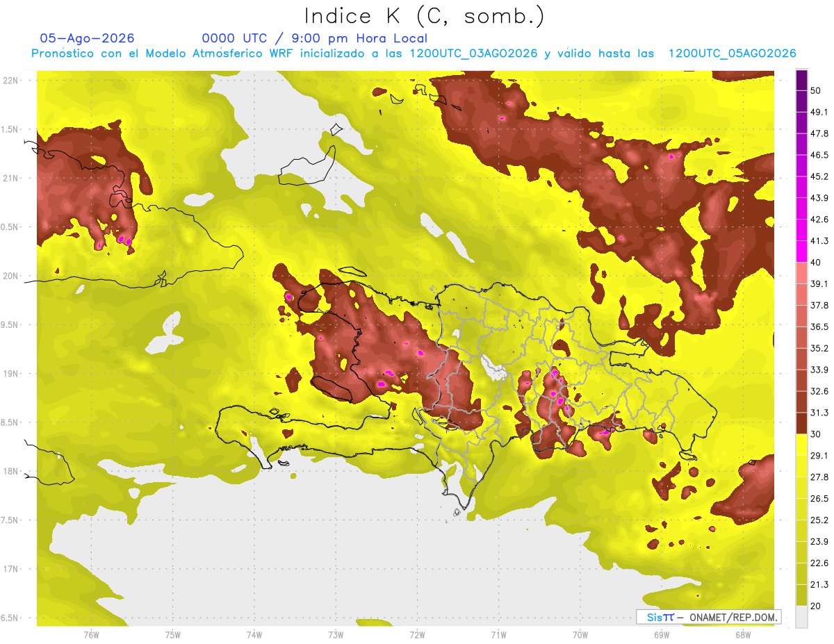Click the '50' value on the color legend

[x=816, y=90]
